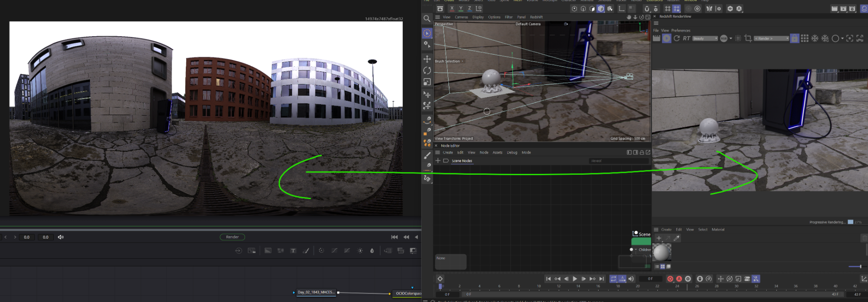
Task: Toggle the Y axis lock
Action: pos(461,9)
